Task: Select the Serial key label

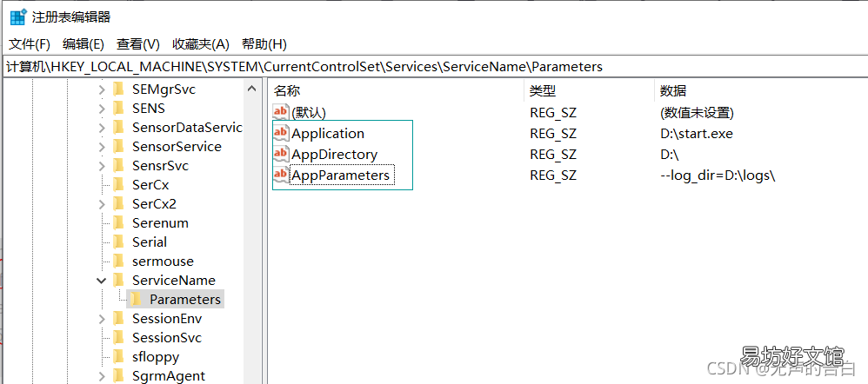Action: point(150,242)
